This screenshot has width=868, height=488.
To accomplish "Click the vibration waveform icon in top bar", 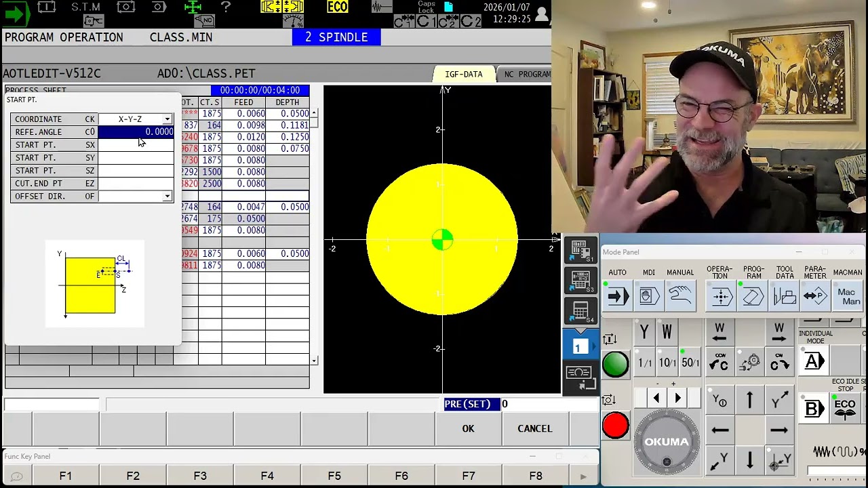I will click(x=382, y=7).
